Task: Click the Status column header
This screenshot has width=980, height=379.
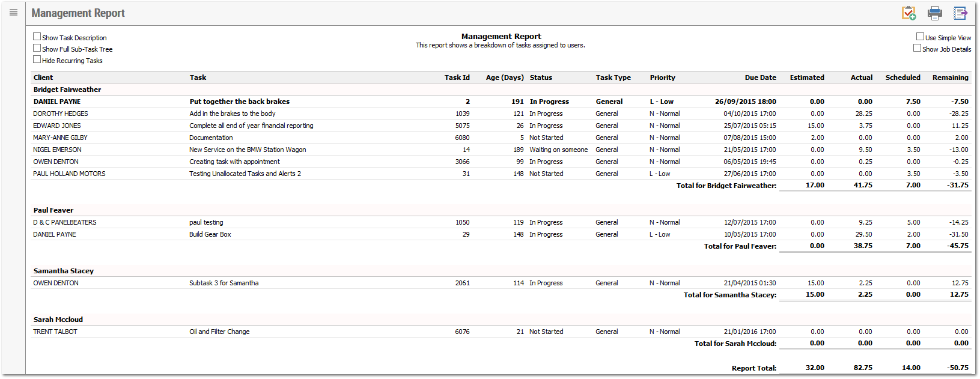Action: tap(541, 77)
